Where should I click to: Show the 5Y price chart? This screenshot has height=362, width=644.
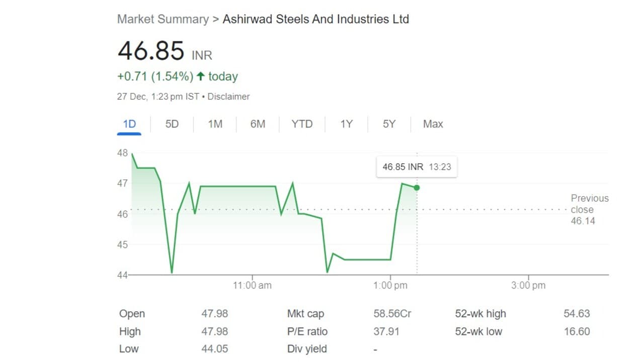point(389,124)
